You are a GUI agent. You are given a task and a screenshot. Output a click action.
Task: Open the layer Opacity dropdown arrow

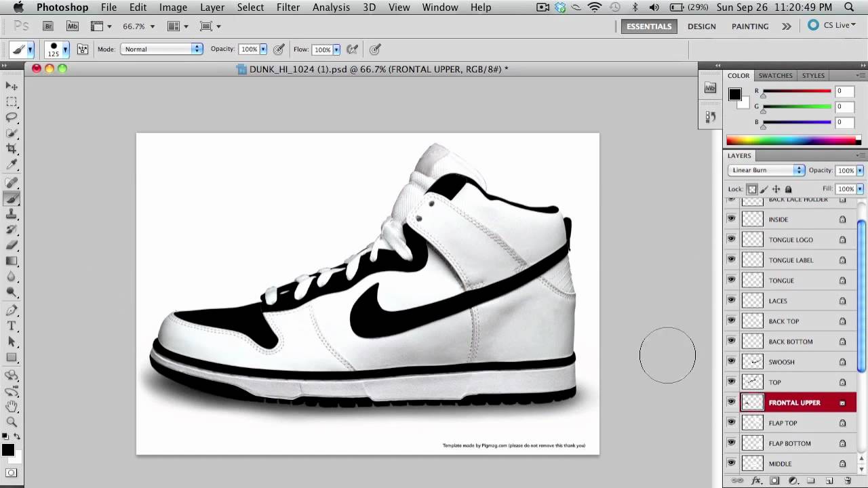pos(861,170)
